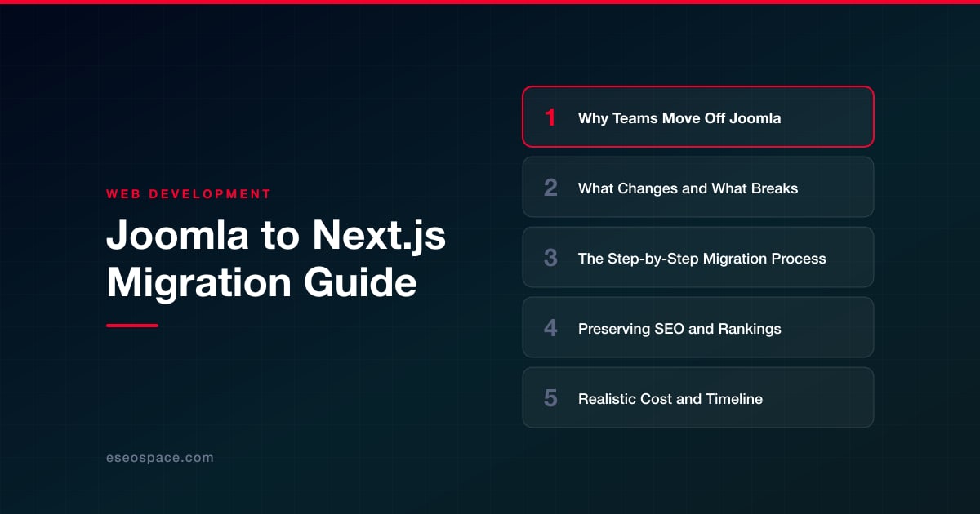Select 'Realistic Cost and Timeline' entry
This screenshot has height=514, width=980.
(698, 397)
